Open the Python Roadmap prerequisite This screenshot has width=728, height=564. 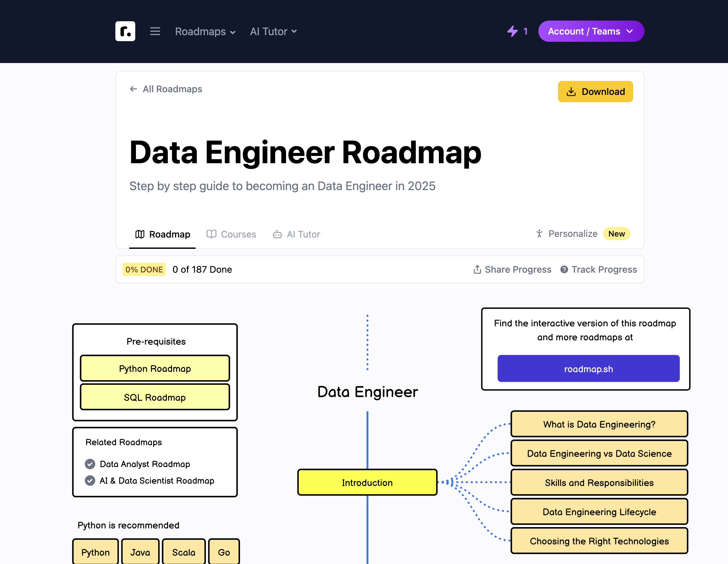[x=155, y=369]
